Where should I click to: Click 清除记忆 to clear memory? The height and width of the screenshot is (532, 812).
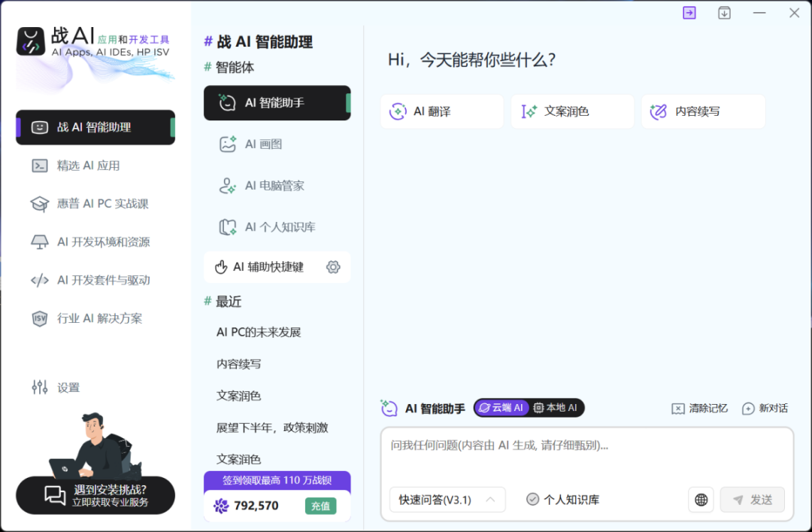pyautogui.click(x=700, y=409)
